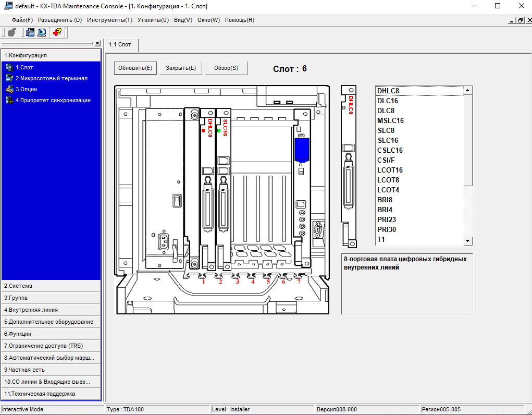Click the MPR card with blue module
The image size is (532, 415).
click(302, 188)
